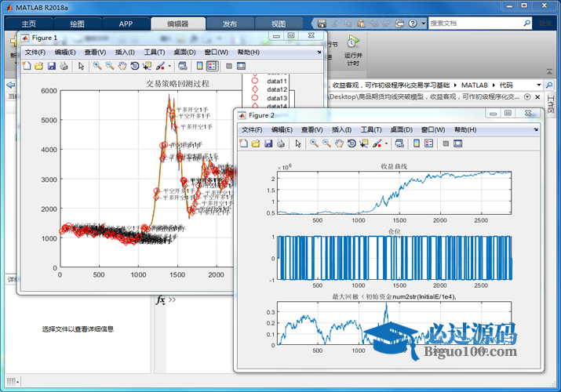The width and height of the screenshot is (561, 392).
Task: Activate Zoom In tool in Figure 2
Action: [x=314, y=143]
